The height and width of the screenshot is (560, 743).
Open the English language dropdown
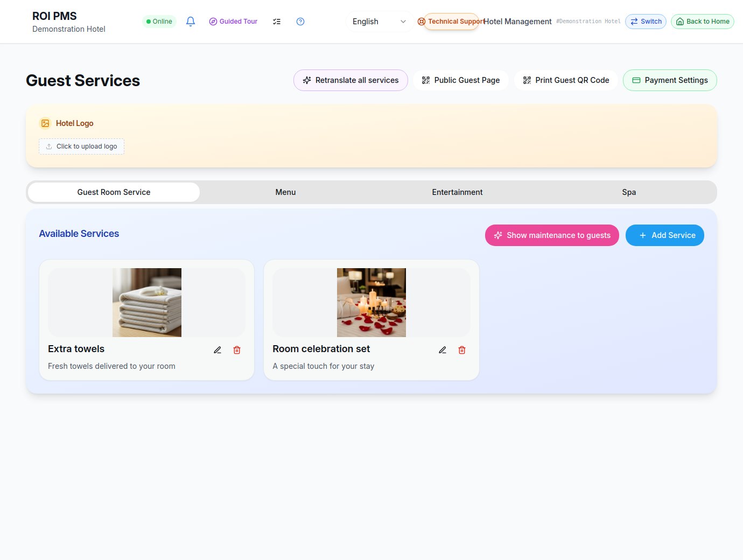click(x=379, y=22)
